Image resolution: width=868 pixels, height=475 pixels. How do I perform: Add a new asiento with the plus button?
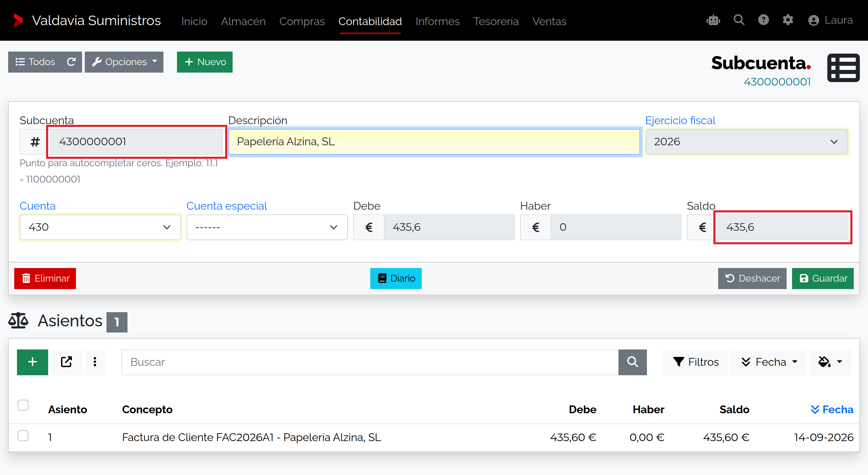[x=33, y=362]
